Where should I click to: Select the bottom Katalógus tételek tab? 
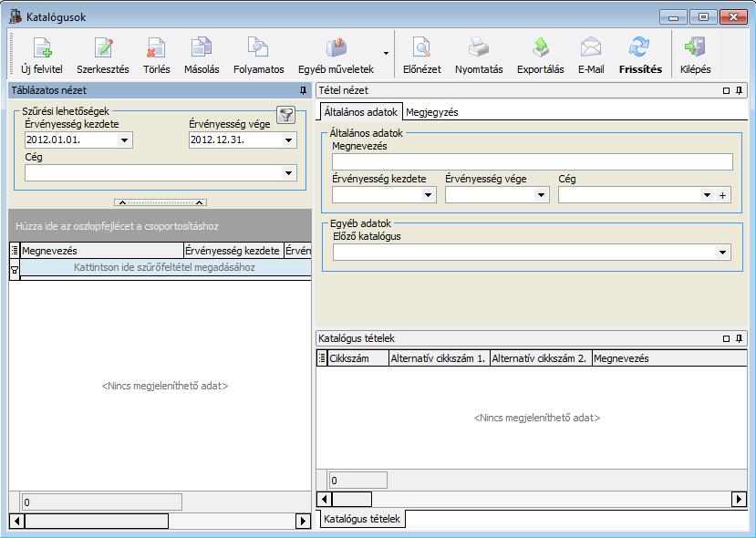(x=362, y=519)
